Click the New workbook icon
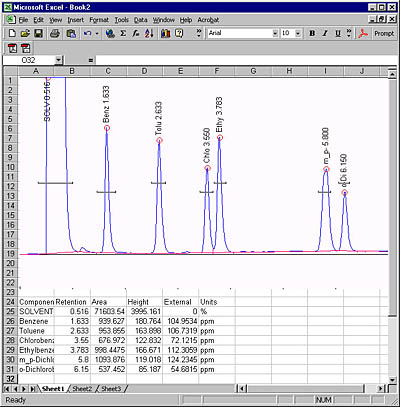The image size is (400, 407). coord(12,33)
